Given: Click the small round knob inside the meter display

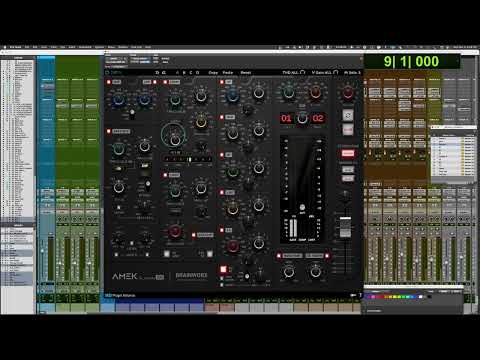Looking at the screenshot, I should pyautogui.click(x=302, y=207).
